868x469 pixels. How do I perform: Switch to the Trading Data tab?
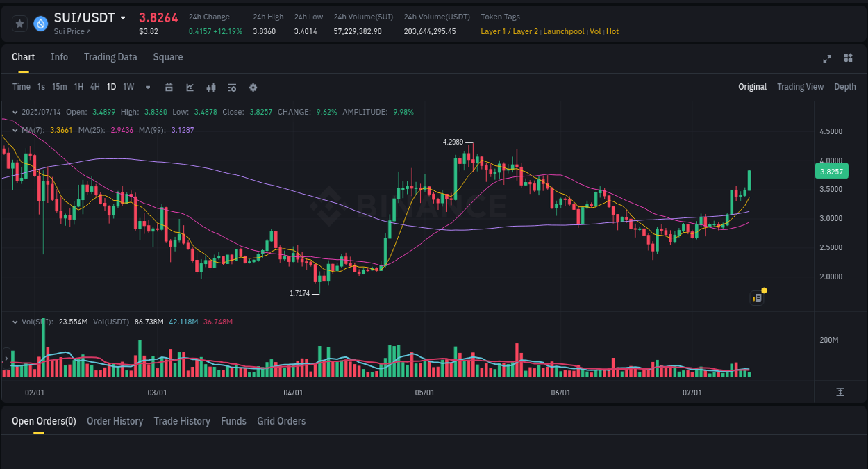[x=110, y=57]
